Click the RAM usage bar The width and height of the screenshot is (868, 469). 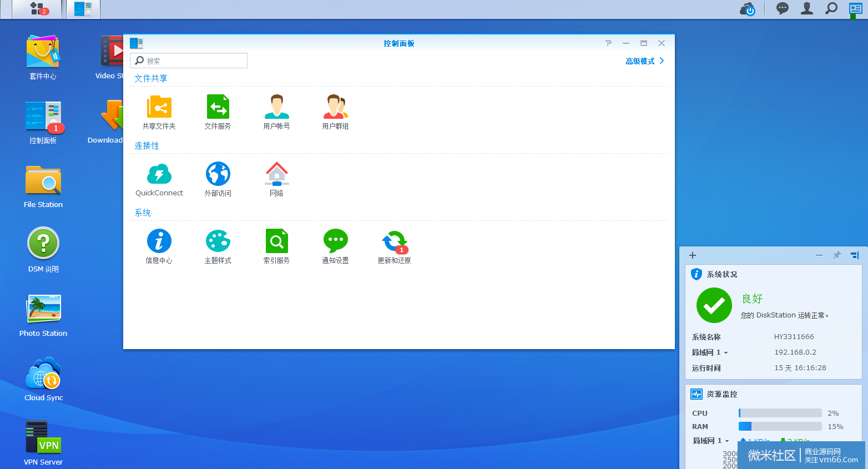click(780, 426)
